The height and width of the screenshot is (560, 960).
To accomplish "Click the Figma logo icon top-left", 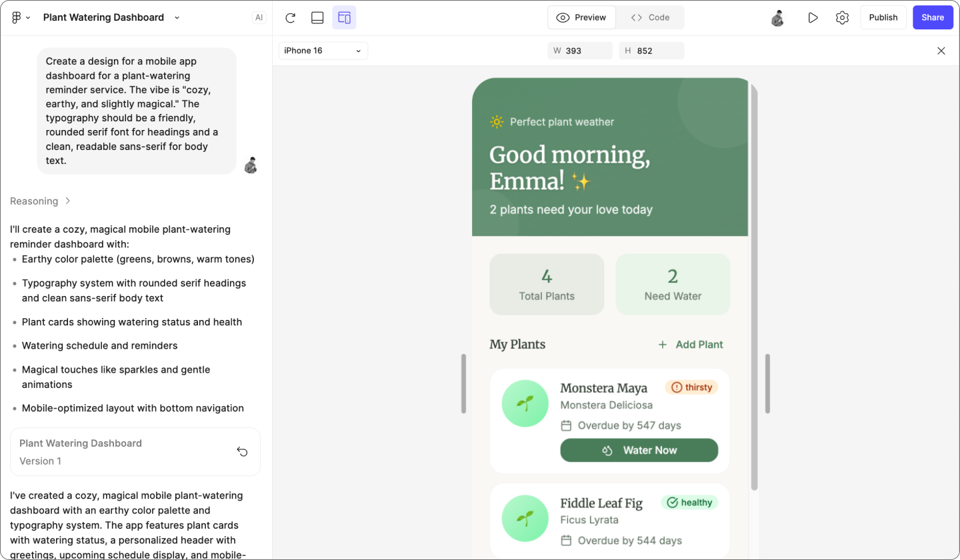I will click(x=15, y=17).
